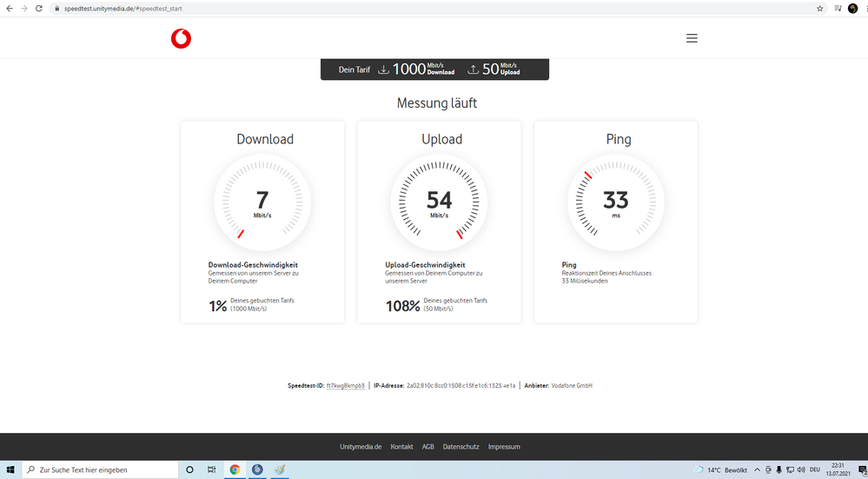Viewport: 868px width, 479px height.
Task: Bookmark this page with star icon
Action: tap(820, 9)
